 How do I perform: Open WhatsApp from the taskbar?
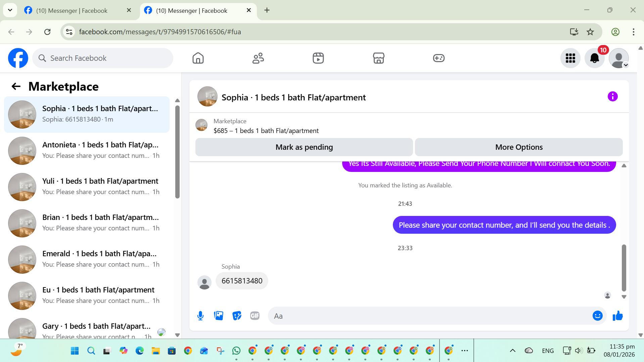[x=236, y=351]
